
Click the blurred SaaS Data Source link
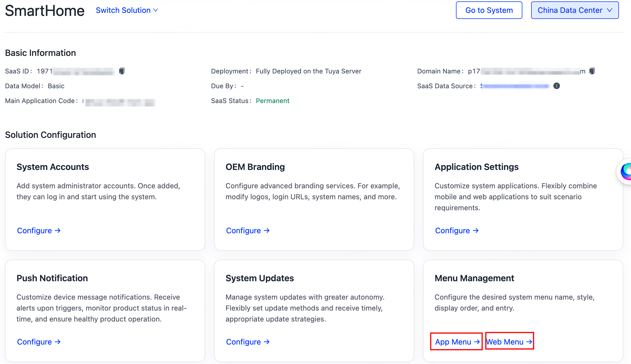click(515, 86)
